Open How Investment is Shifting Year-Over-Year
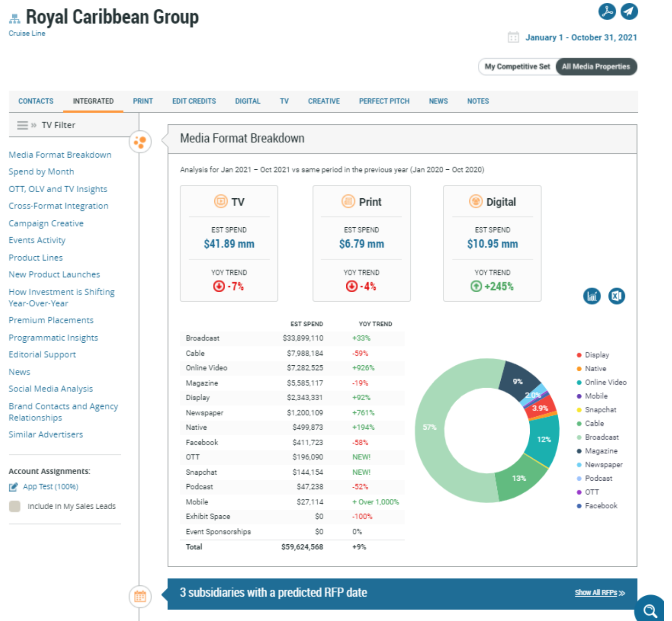This screenshot has height=621, width=672. point(61,297)
